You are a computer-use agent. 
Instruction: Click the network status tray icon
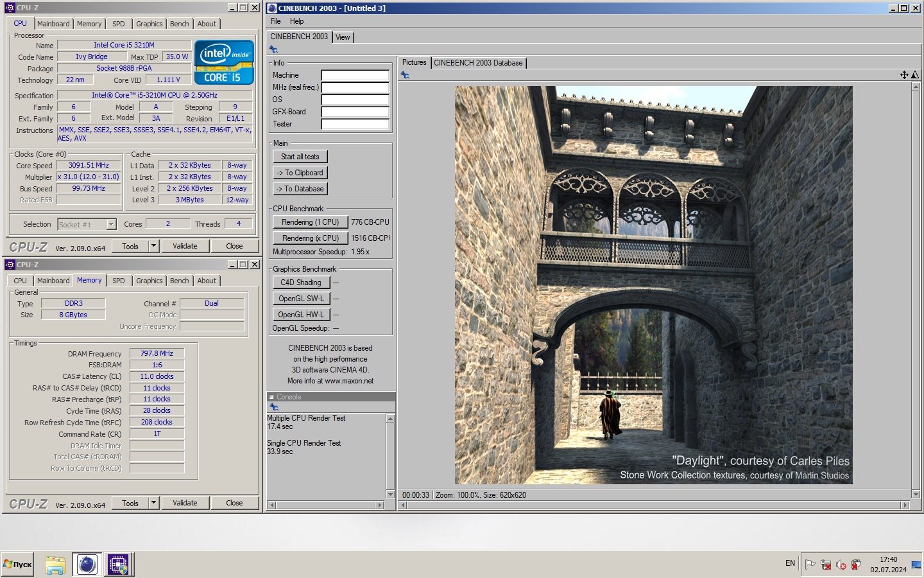pyautogui.click(x=826, y=565)
